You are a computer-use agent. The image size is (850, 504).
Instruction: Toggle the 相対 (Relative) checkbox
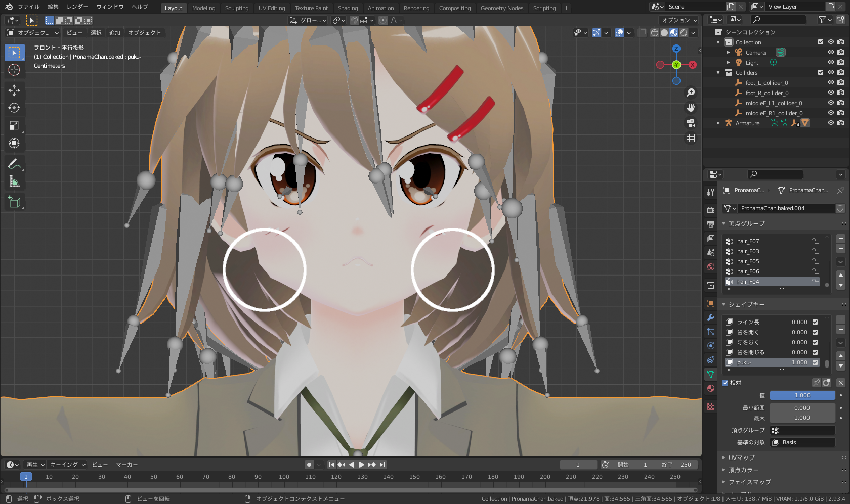pyautogui.click(x=725, y=383)
